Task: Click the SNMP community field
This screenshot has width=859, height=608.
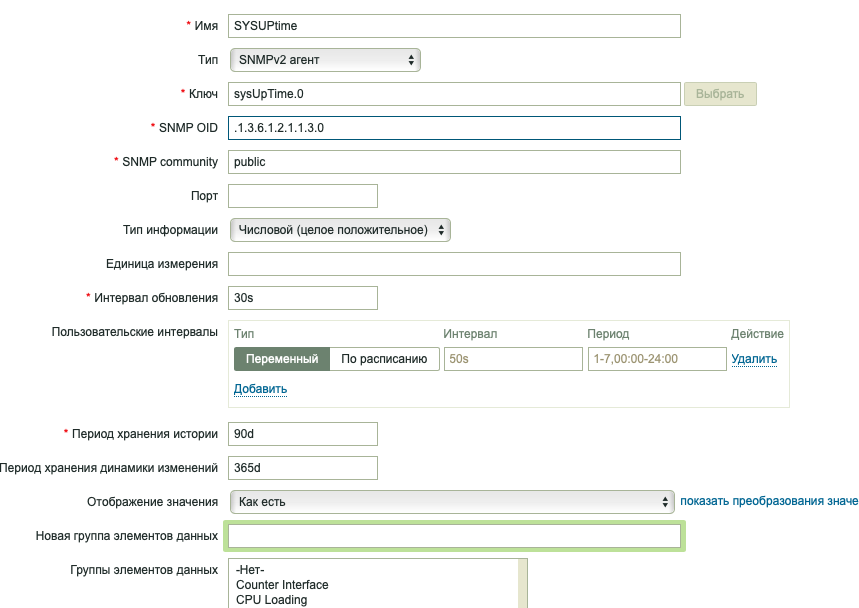Action: [454, 162]
